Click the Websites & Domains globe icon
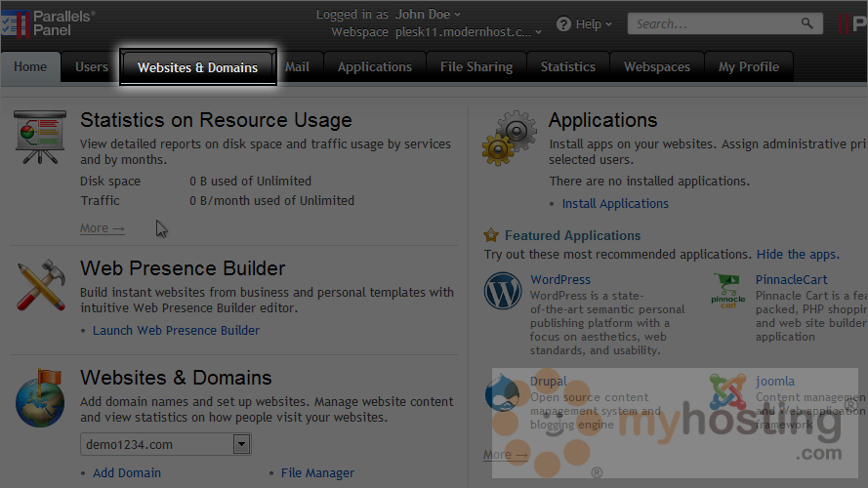The image size is (868, 488). point(40,398)
